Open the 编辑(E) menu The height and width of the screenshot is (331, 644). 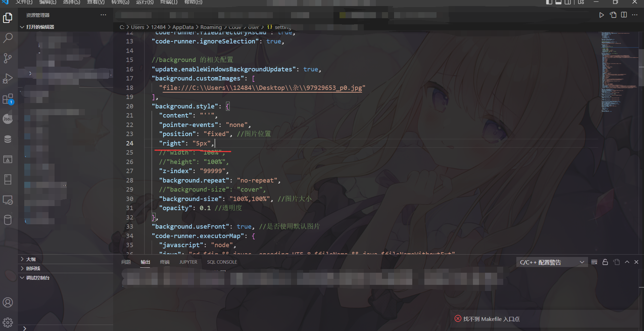tap(48, 2)
